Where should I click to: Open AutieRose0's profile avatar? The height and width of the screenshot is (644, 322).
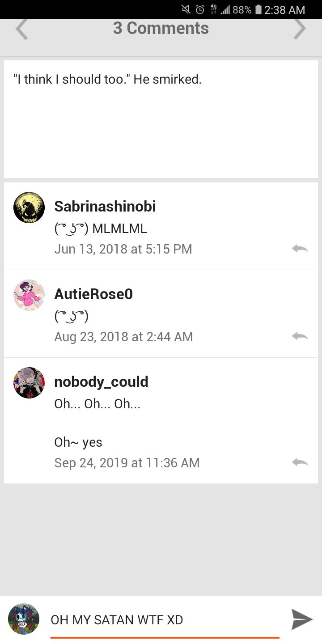click(x=29, y=295)
